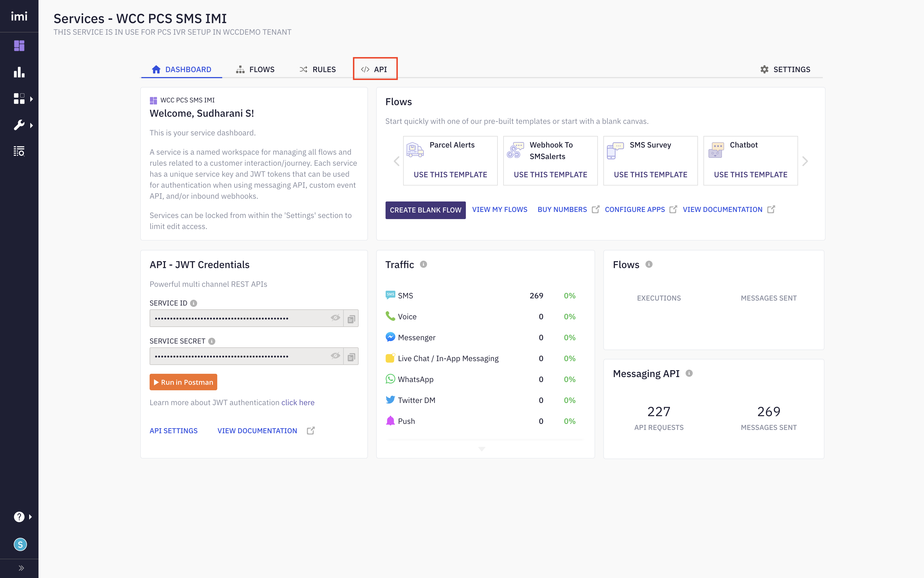The height and width of the screenshot is (578, 924).
Task: Open the SETTINGS tab
Action: pyautogui.click(x=785, y=69)
